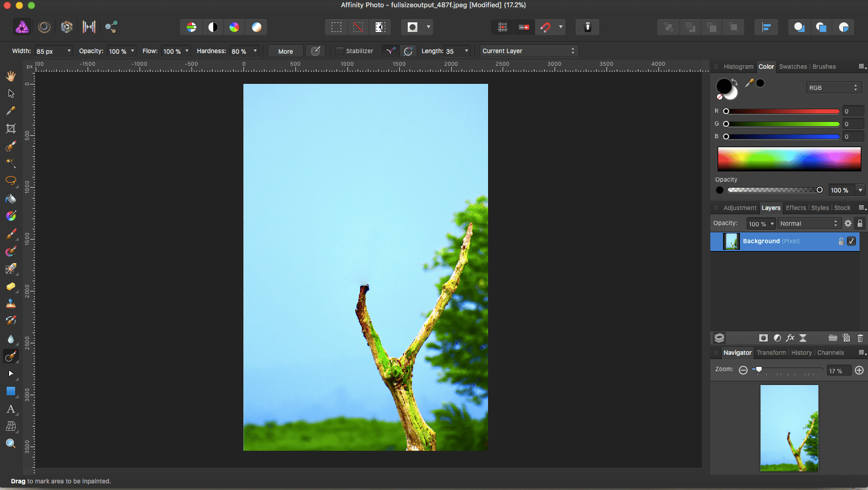This screenshot has width=868, height=490.
Task: Click the Navigator preview thumbnail
Action: click(x=789, y=428)
